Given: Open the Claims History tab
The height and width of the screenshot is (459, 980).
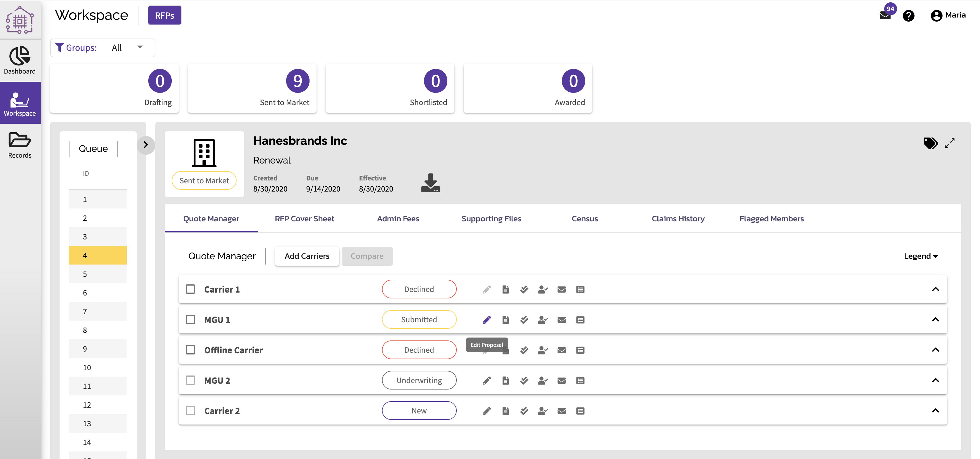Looking at the screenshot, I should pyautogui.click(x=678, y=219).
